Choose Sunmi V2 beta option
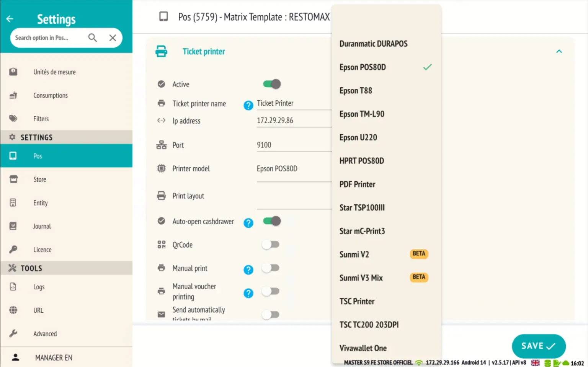Screen dimensions: 588x367 click(x=387, y=254)
